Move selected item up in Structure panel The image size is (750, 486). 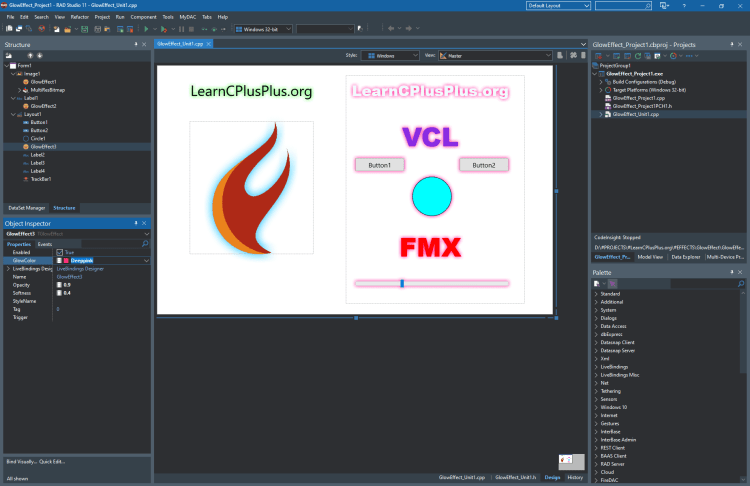[x=30, y=55]
